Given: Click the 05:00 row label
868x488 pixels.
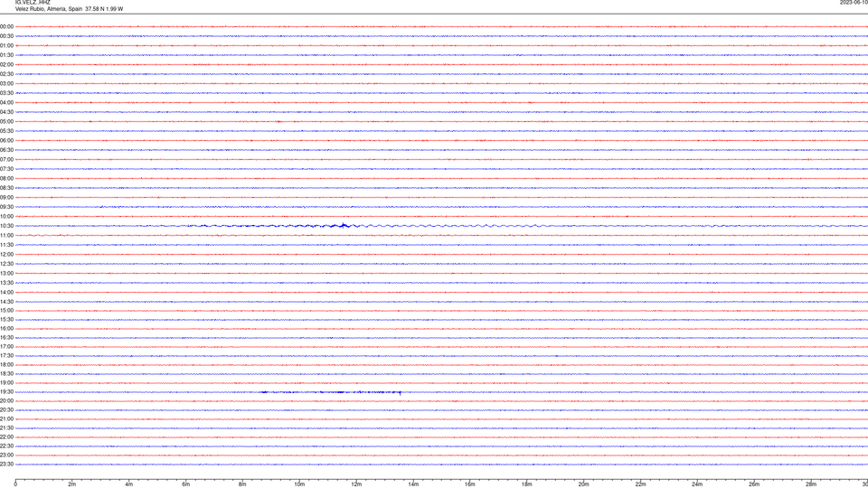Looking at the screenshot, I should coord(6,122).
